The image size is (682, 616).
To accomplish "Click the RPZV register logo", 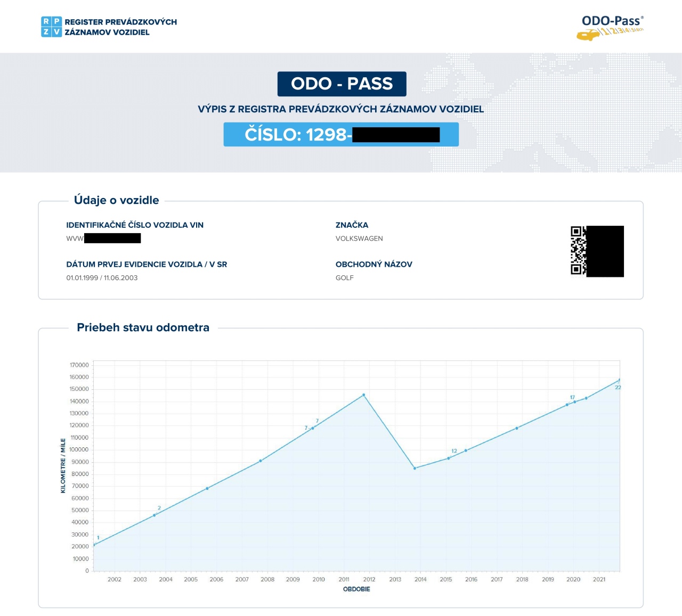I will 109,27.
